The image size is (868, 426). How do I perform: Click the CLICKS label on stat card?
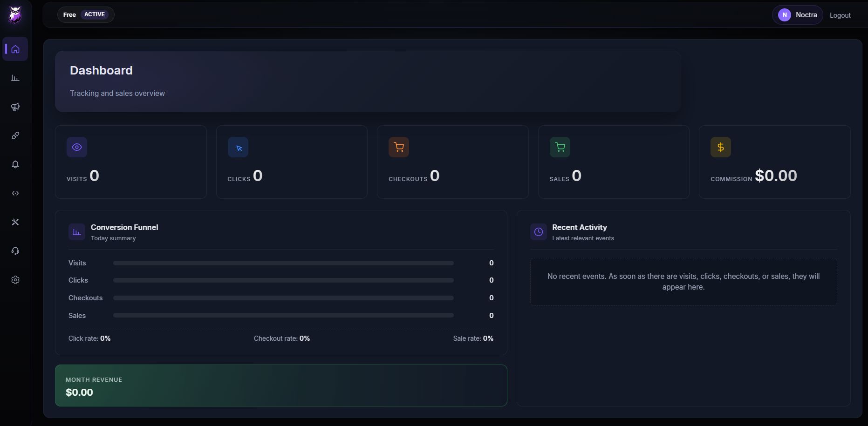[239, 179]
